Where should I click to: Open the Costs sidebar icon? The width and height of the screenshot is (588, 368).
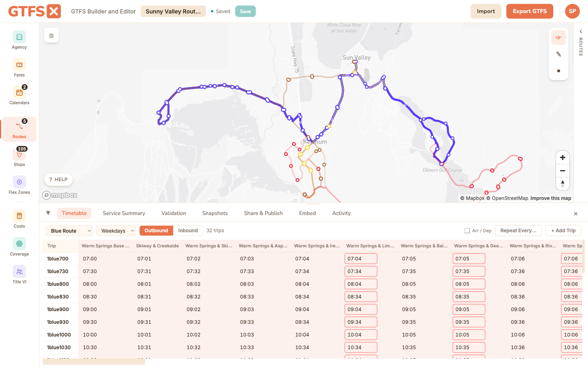click(x=19, y=216)
